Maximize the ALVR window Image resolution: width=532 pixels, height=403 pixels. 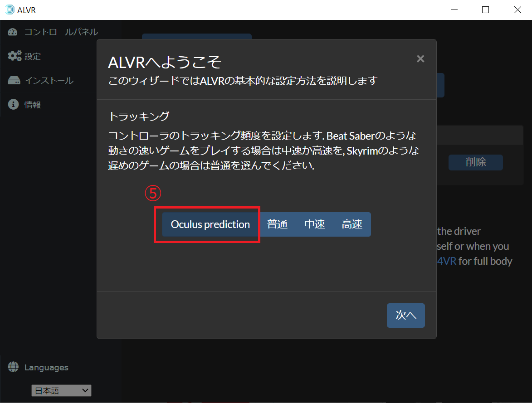[486, 10]
